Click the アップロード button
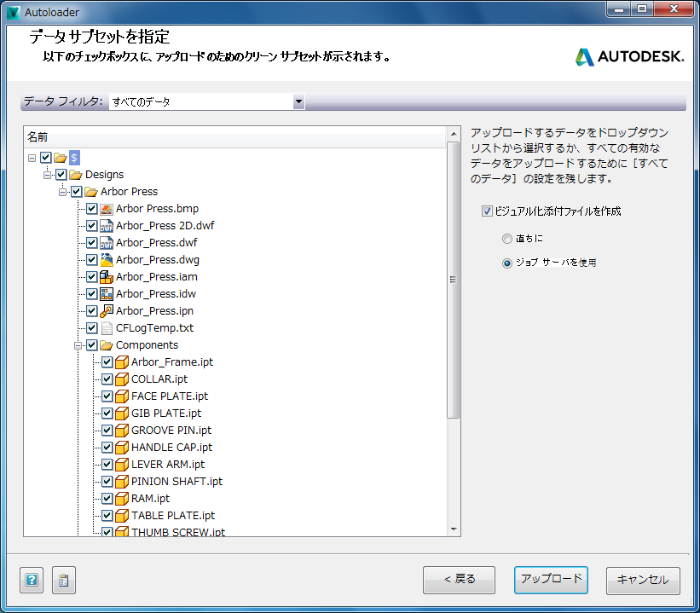Image resolution: width=700 pixels, height=613 pixels. click(551, 580)
